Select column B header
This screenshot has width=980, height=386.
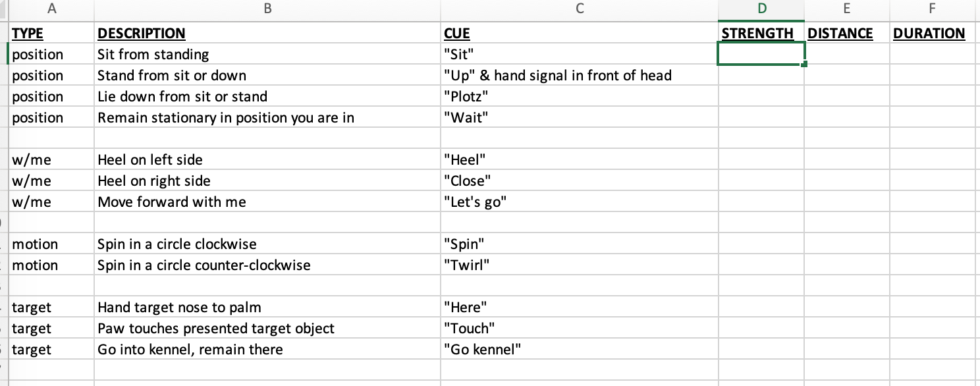coord(267,9)
